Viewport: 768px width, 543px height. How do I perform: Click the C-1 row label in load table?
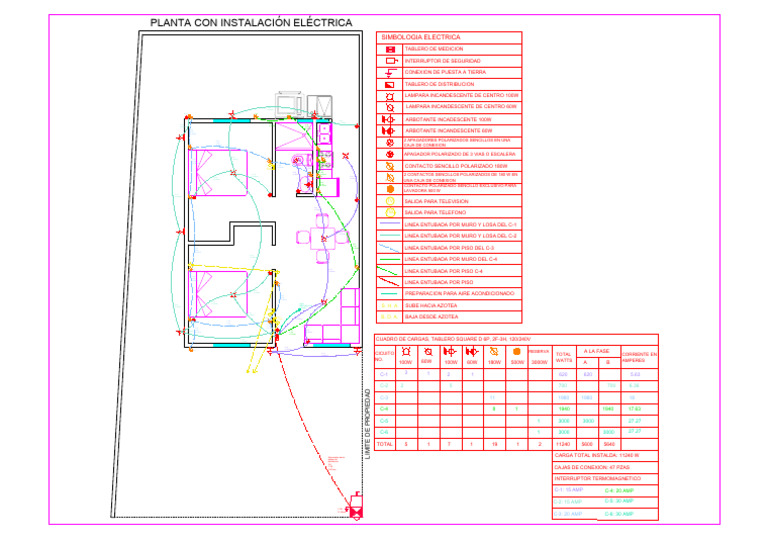(384, 374)
